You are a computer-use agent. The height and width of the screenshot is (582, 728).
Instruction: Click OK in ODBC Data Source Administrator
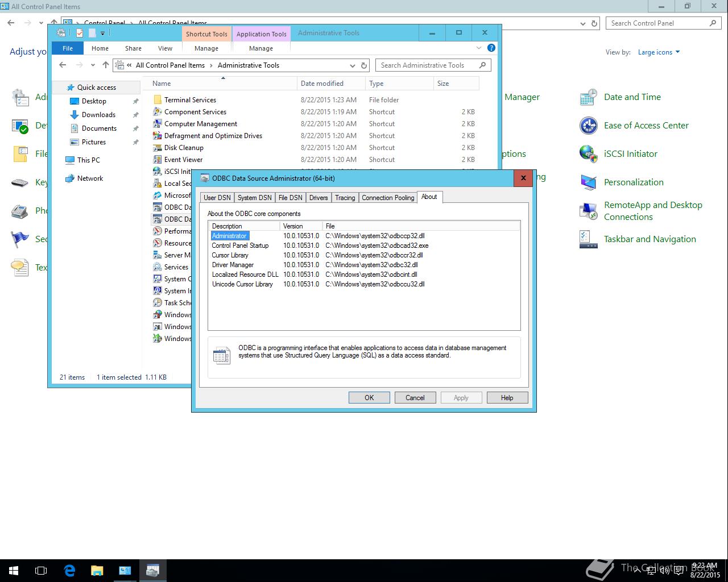[369, 398]
